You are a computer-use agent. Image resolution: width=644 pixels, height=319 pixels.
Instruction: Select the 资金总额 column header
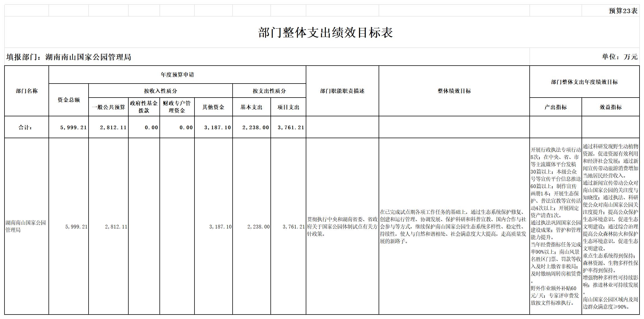click(69, 100)
